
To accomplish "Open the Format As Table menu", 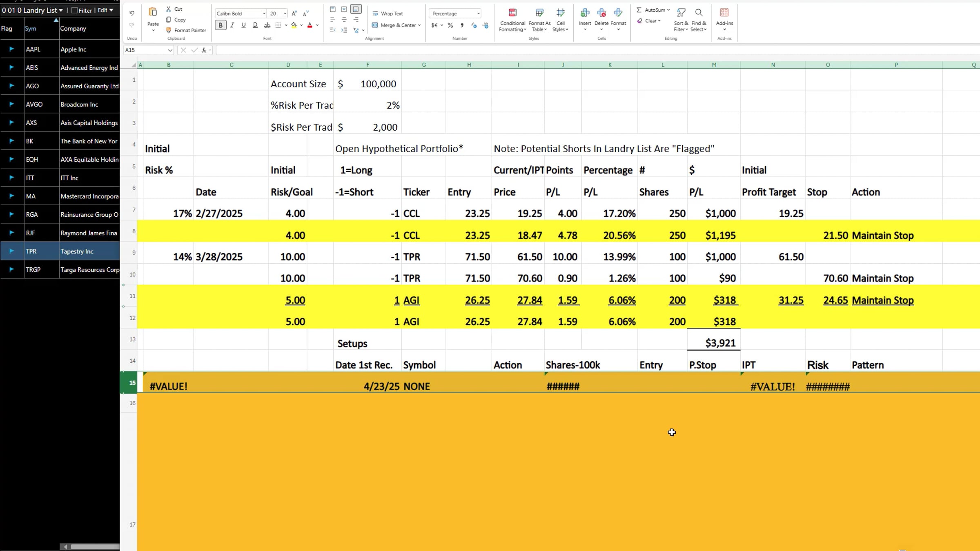I will (x=539, y=20).
